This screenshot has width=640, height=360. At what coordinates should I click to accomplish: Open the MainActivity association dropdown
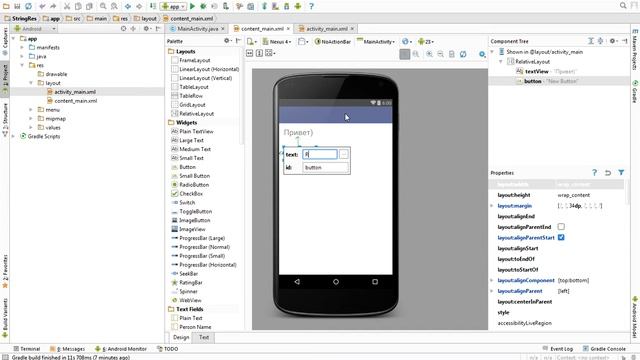tap(376, 42)
